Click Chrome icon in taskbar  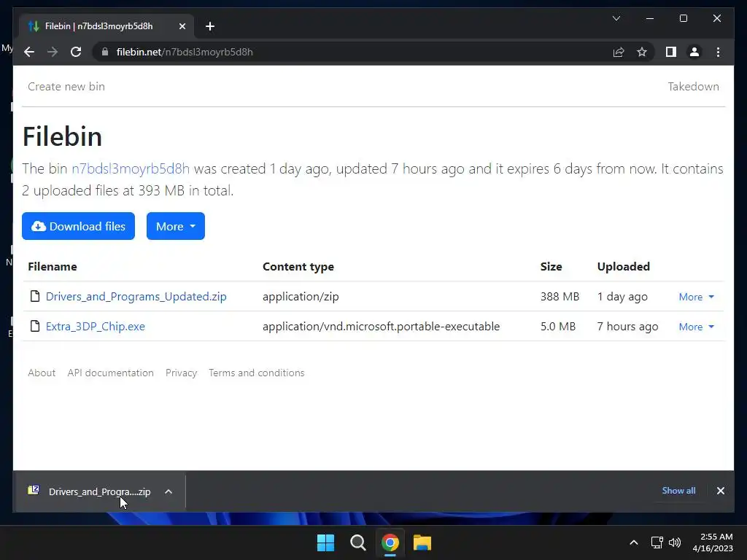pos(390,542)
